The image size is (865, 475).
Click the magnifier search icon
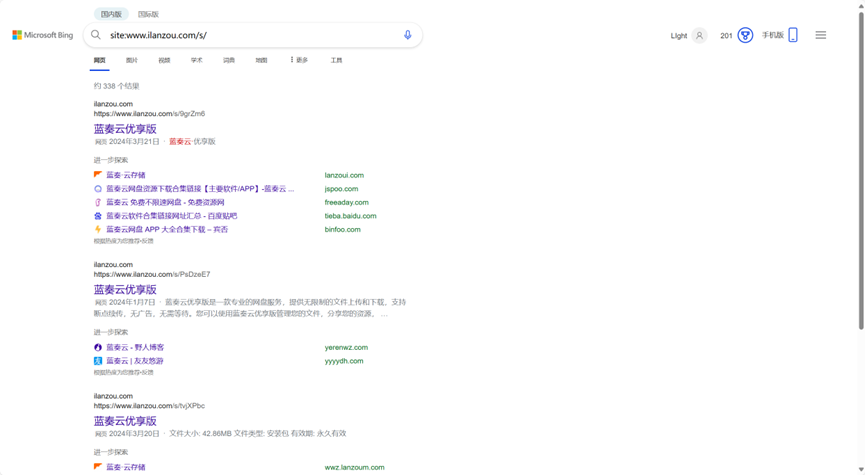pos(96,35)
